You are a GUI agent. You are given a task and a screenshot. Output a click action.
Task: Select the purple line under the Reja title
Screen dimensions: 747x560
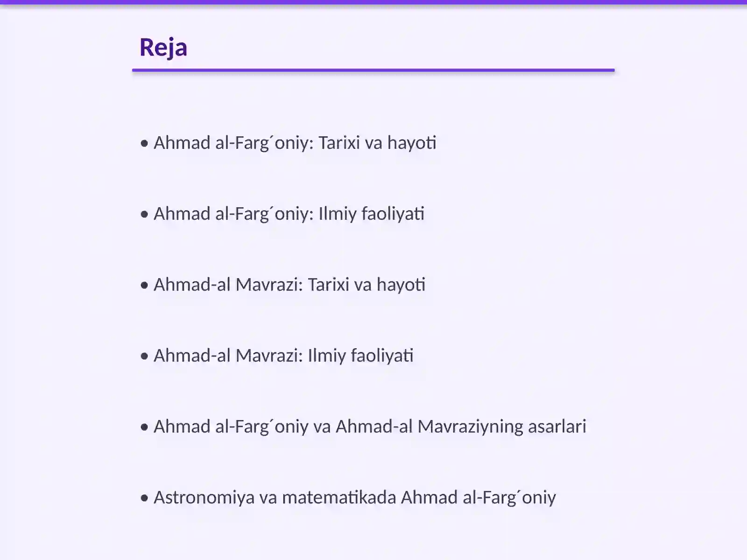(x=373, y=70)
